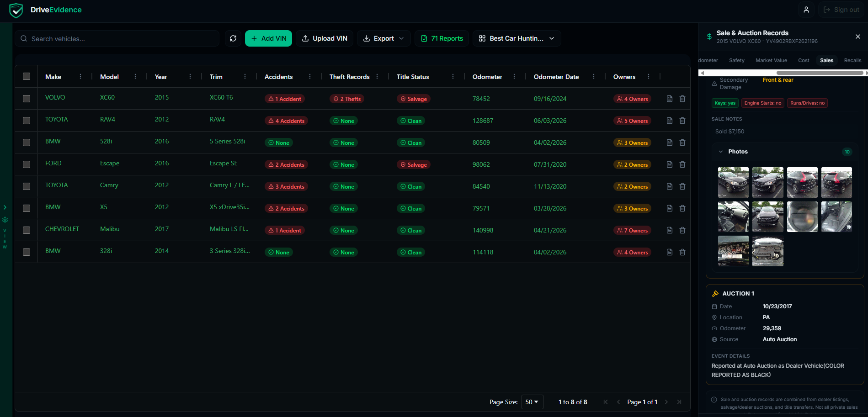Screen dimensions: 868x417
Task: Open report document for TOYOTA RAV4 row
Action: [x=670, y=121]
